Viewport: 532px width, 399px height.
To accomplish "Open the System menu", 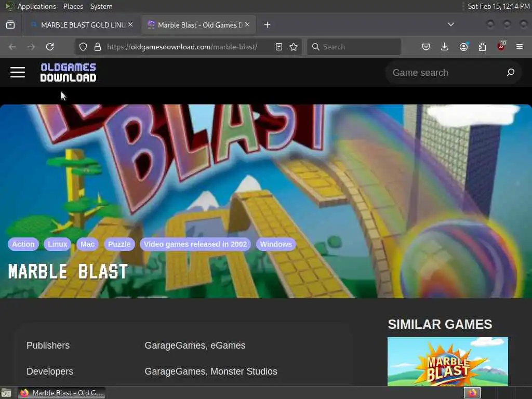I will point(101,6).
